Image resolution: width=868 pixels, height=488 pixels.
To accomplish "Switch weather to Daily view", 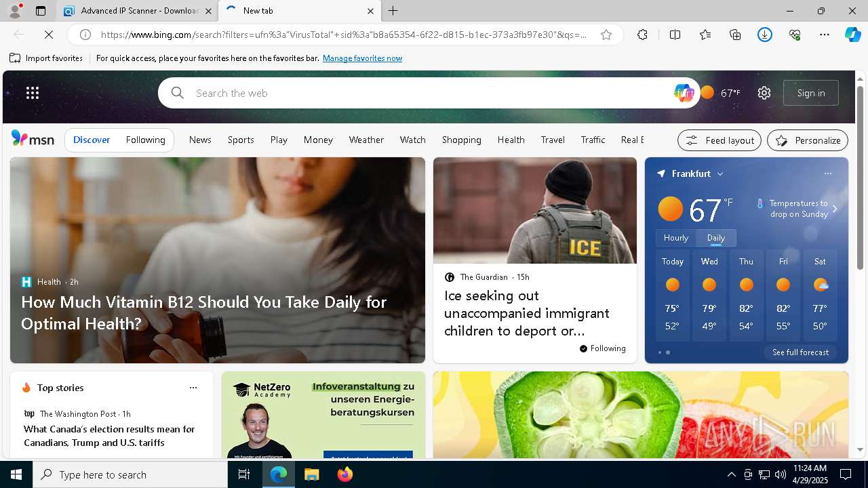I will [x=716, y=238].
